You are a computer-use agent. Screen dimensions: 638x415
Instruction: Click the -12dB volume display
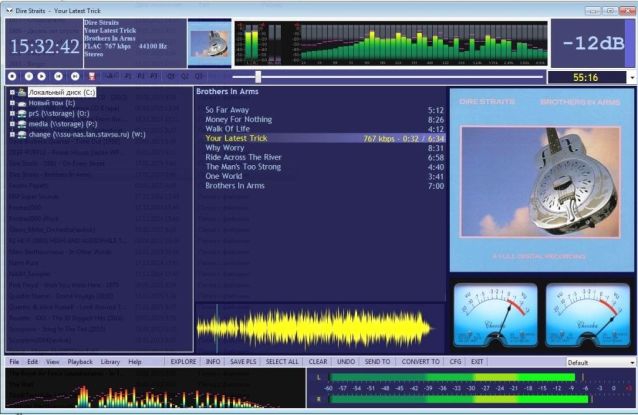pyautogui.click(x=593, y=43)
